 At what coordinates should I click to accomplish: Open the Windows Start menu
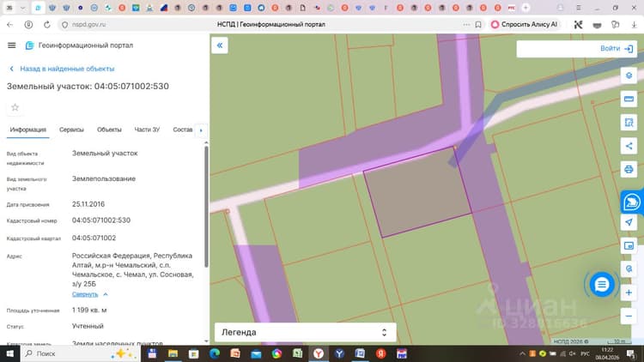9,353
